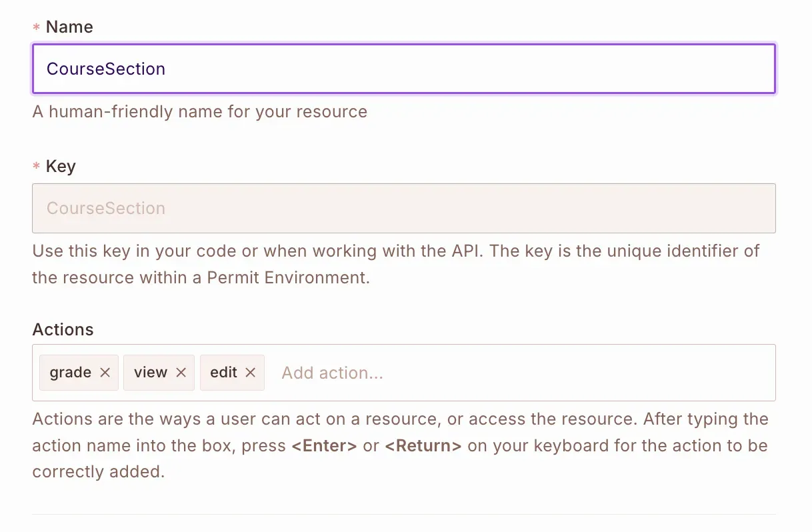This screenshot has height=532, width=812.
Task: Click the required asterisk beside Name
Action: pyautogui.click(x=36, y=28)
